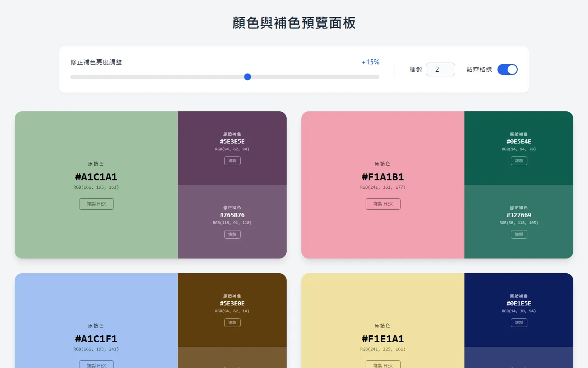588x368 pixels.
Task: Click the RGB(14, 94, 78) text
Action: [519, 149]
